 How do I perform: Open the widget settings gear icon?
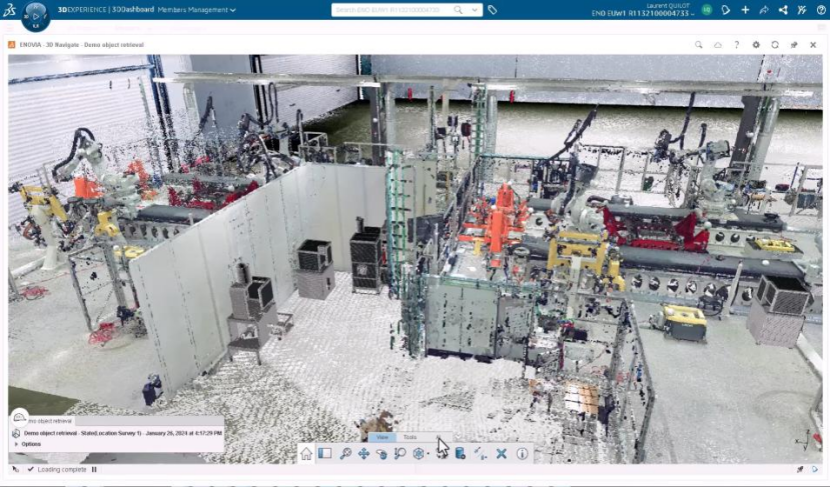point(756,45)
